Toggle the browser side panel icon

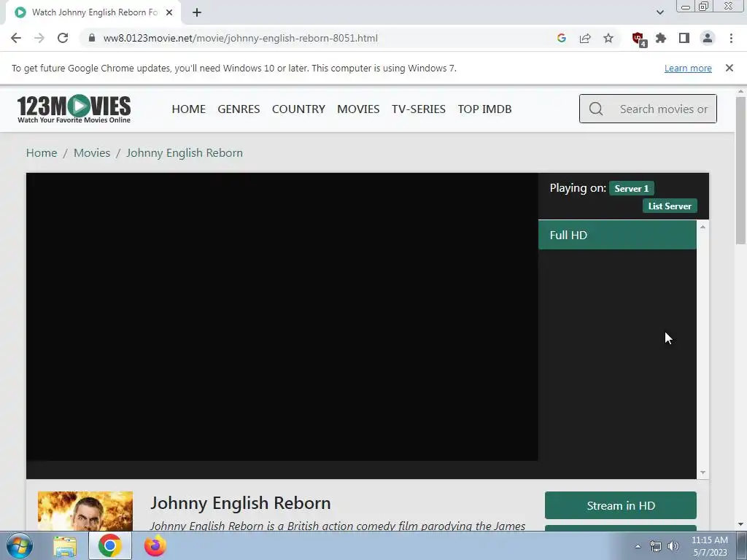pyautogui.click(x=684, y=38)
